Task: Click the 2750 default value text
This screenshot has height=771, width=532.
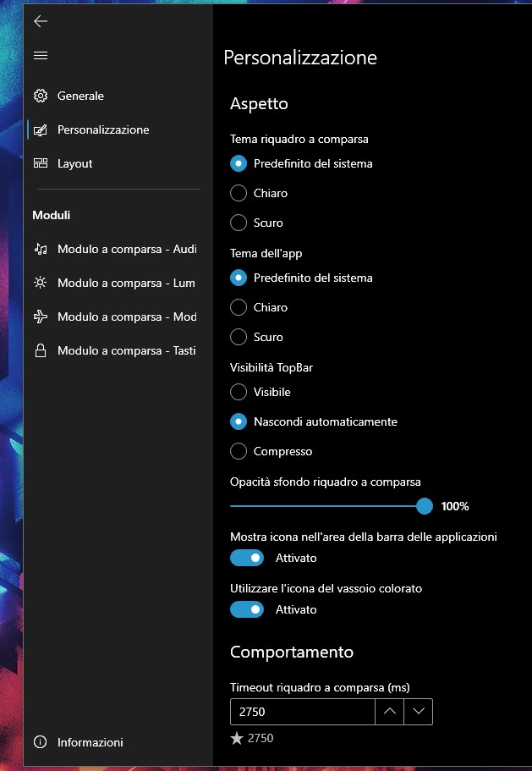Action: (x=261, y=737)
